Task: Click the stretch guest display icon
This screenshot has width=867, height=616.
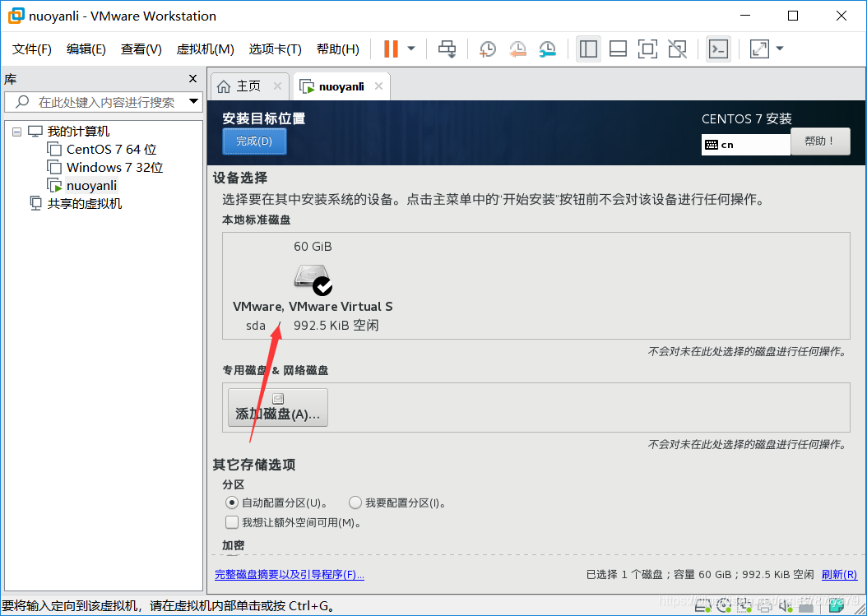Action: (x=759, y=49)
